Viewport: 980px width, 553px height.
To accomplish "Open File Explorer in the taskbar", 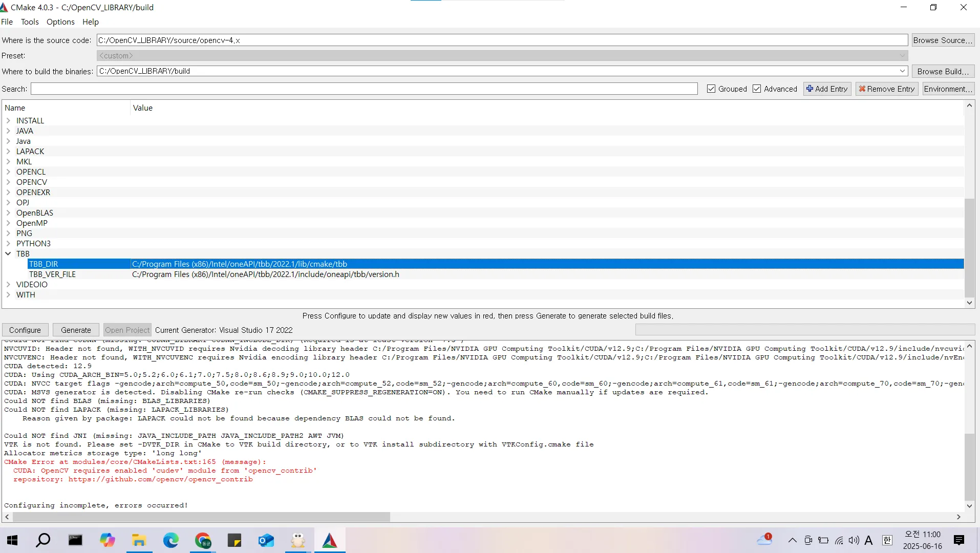I will tap(139, 540).
